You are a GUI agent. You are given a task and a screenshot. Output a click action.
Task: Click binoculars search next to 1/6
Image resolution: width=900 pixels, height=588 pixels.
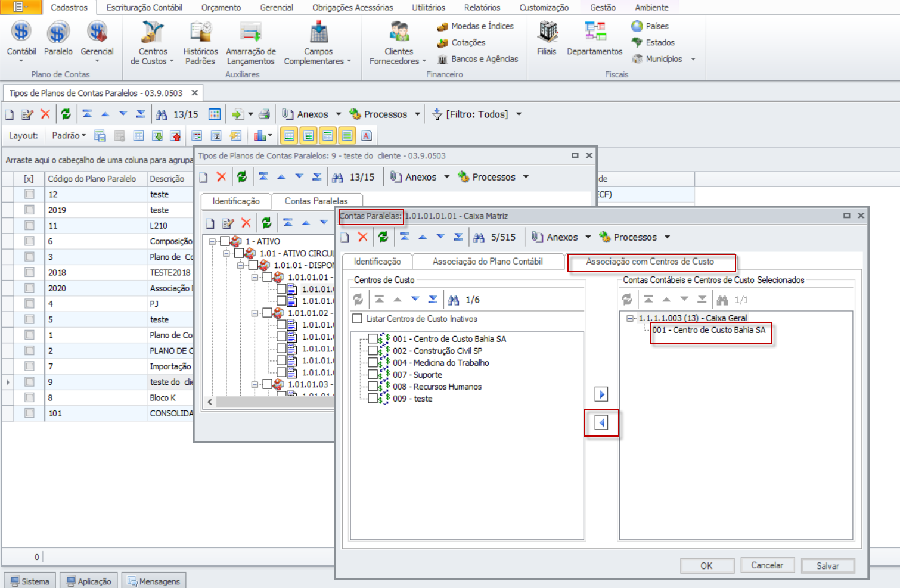pos(454,300)
